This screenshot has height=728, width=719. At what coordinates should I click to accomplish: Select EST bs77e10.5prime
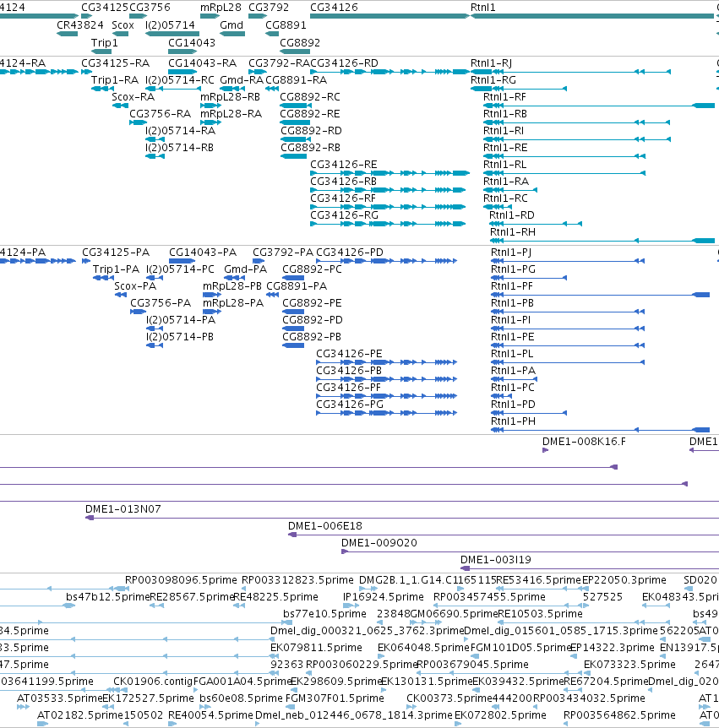(324, 614)
